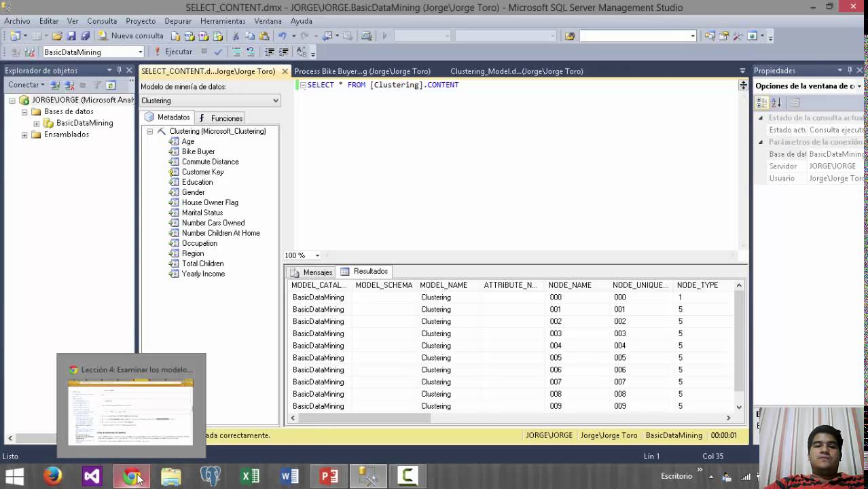Select the BasicDataMining tree item
This screenshot has height=489, width=868.
tap(84, 123)
